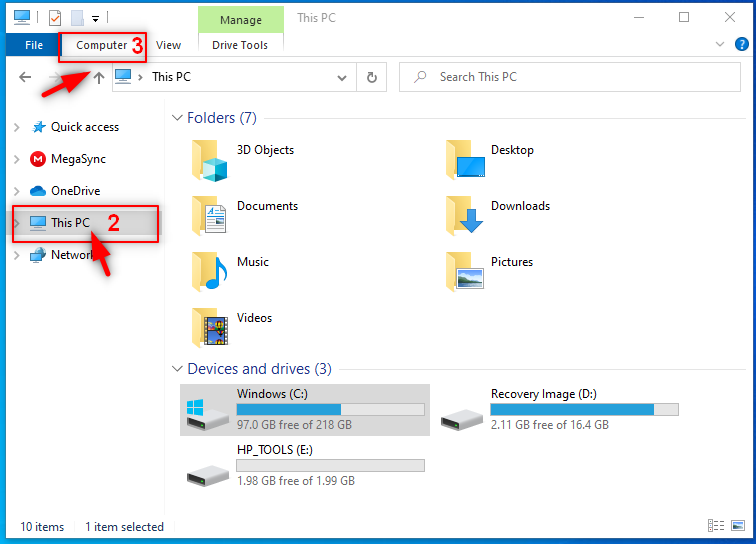Select MegaSync in navigation pane
The image size is (756, 544).
coord(78,159)
